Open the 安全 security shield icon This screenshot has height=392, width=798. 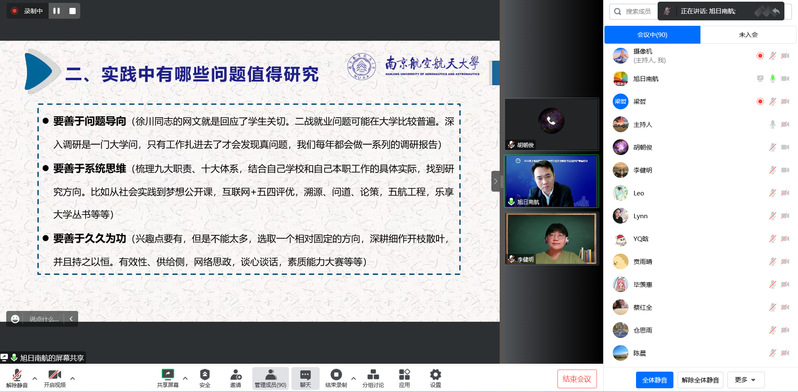(205, 375)
